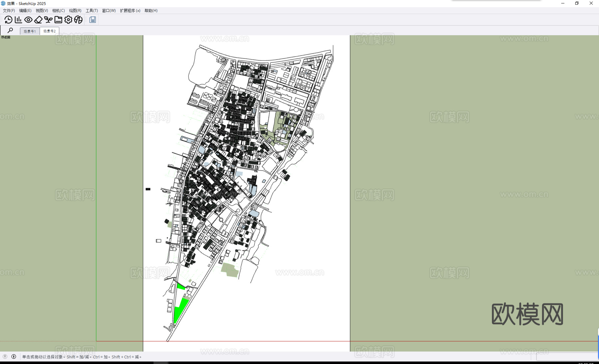
Task: Click the 顶视图 view label
Action: pos(6,37)
